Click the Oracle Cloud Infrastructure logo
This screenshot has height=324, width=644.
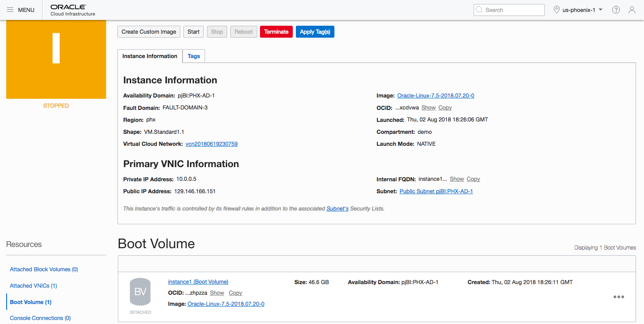(x=73, y=10)
